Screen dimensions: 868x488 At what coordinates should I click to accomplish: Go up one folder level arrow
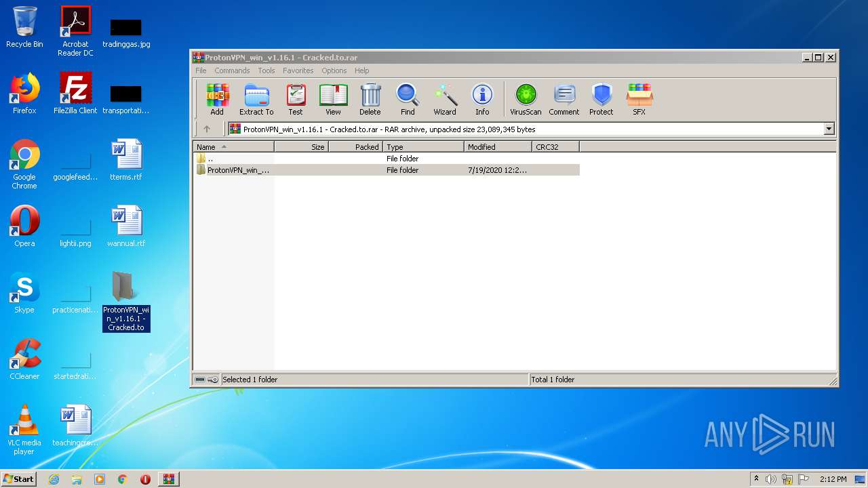(x=207, y=129)
